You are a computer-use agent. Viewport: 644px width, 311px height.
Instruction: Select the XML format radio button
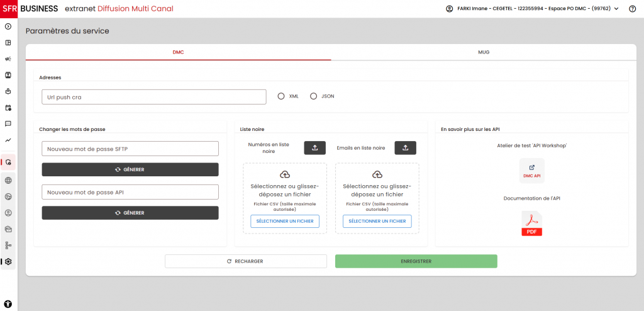[x=281, y=96]
